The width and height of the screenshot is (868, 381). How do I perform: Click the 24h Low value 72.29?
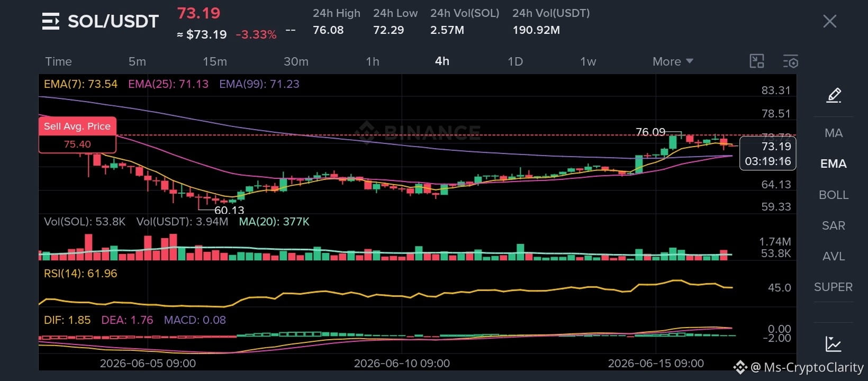[388, 30]
